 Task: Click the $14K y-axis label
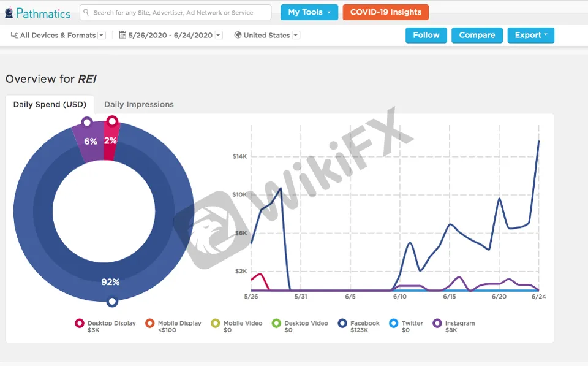point(239,156)
